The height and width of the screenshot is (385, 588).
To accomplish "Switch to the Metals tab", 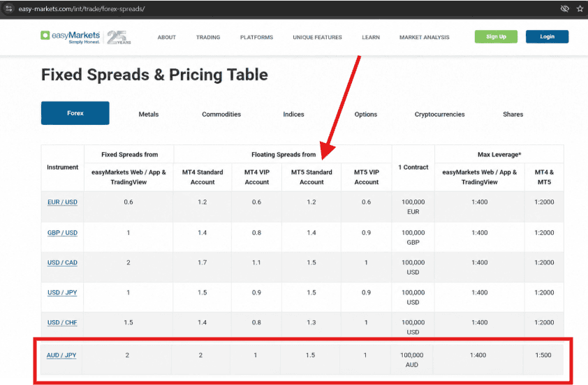I will (149, 114).
